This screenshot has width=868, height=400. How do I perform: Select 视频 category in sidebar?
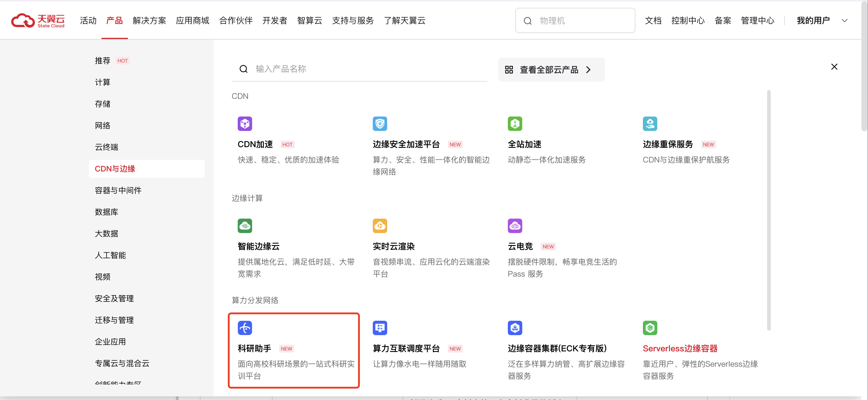tap(102, 277)
